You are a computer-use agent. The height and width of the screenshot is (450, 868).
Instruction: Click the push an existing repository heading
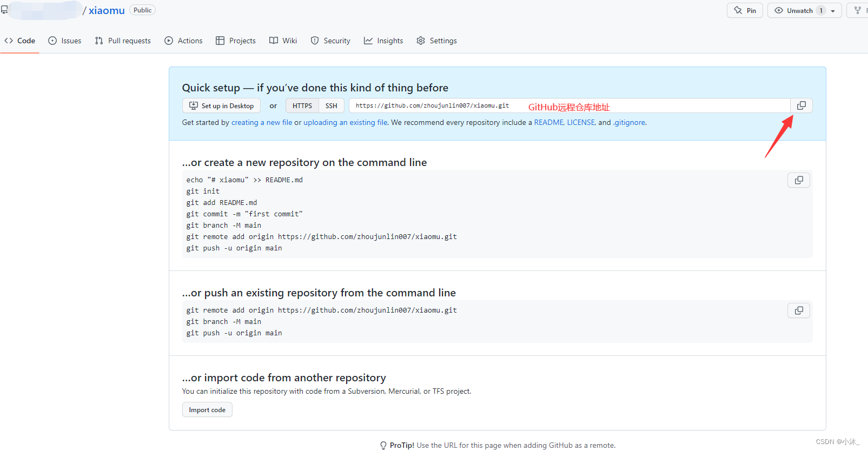pyautogui.click(x=319, y=293)
